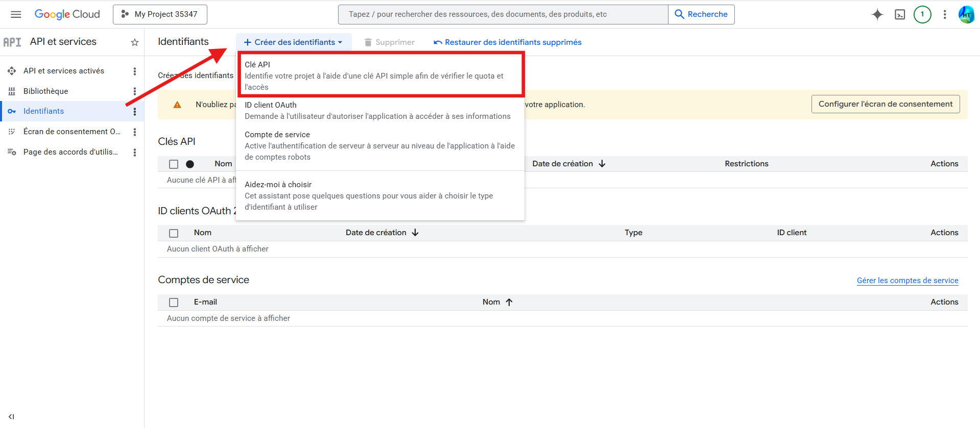
Task: Pin API et services with star icon
Action: (x=135, y=42)
